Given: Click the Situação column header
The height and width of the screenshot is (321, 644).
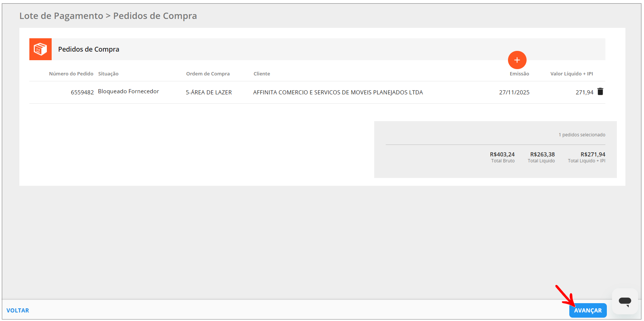Looking at the screenshot, I should pos(109,74).
